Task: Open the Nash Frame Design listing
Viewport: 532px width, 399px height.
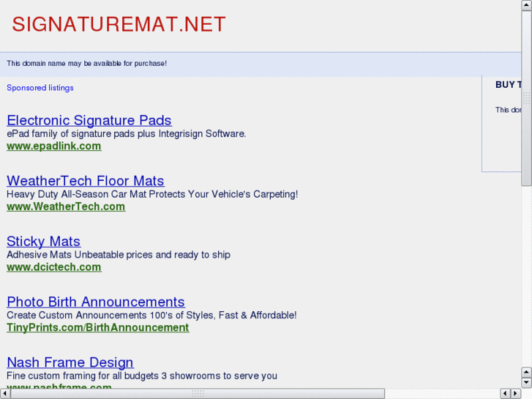Action: 70,362
